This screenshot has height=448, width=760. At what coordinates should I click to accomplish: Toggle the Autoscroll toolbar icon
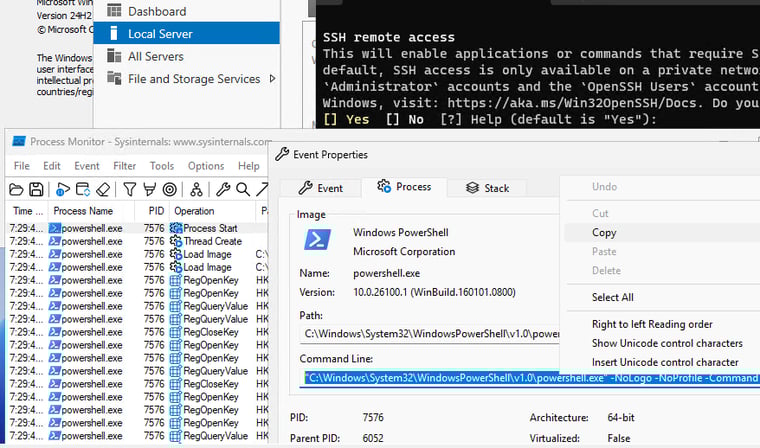click(82, 190)
